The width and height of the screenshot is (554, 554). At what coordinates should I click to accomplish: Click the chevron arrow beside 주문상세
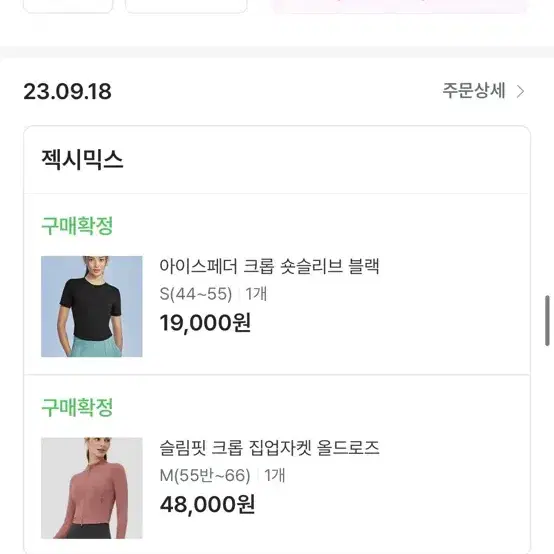pyautogui.click(x=520, y=92)
